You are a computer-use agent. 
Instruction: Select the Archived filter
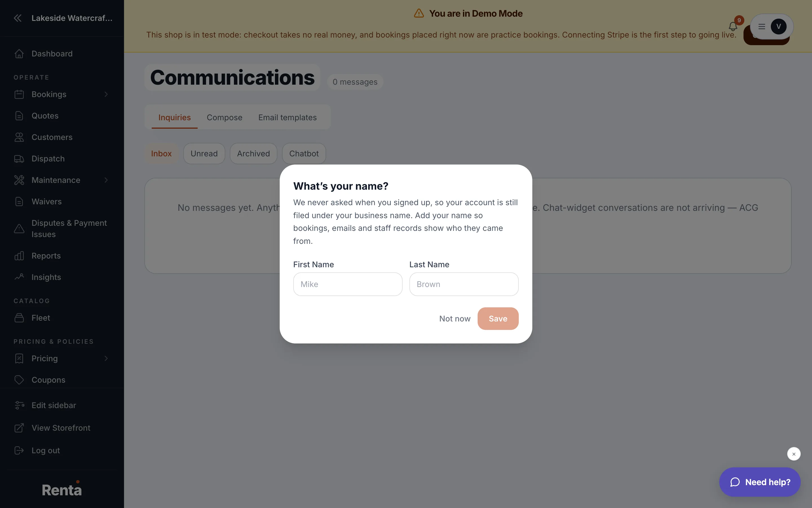253,154
